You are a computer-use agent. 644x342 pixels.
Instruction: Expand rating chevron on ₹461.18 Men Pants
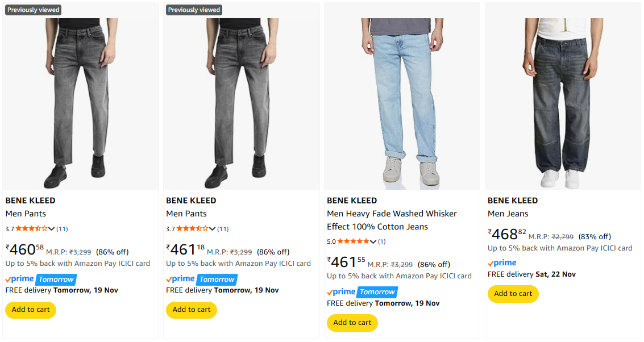213,229
